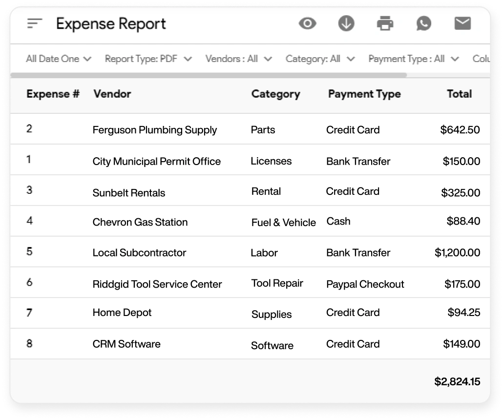Click the Parts category cell
Image resolution: width=504 pixels, height=420 pixels.
(x=263, y=130)
